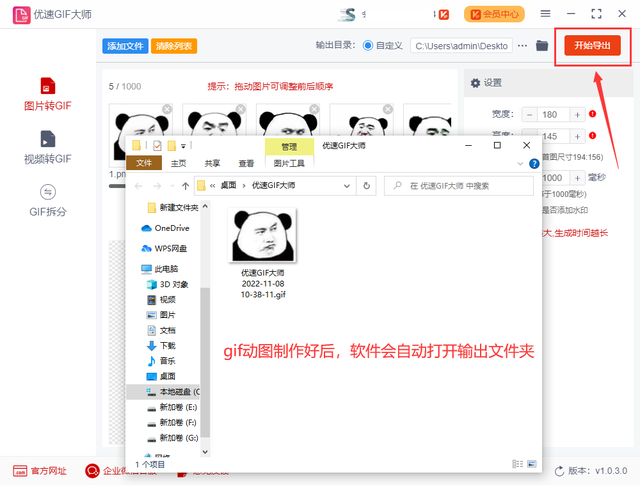Click the 清除列表 button
The width and height of the screenshot is (640, 486).
[174, 46]
